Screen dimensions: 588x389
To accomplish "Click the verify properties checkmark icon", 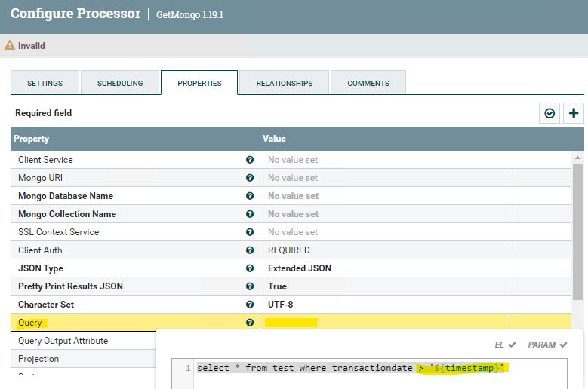I will pos(550,113).
